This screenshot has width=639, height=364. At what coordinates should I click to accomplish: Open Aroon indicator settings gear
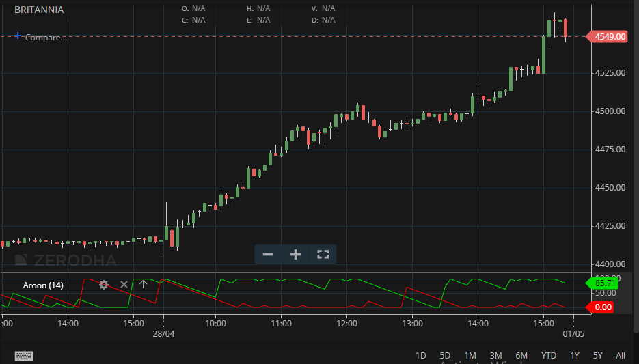tap(104, 285)
